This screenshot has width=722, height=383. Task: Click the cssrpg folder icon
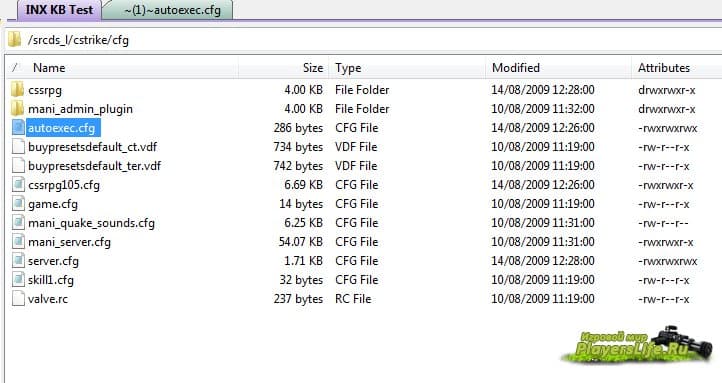17,89
